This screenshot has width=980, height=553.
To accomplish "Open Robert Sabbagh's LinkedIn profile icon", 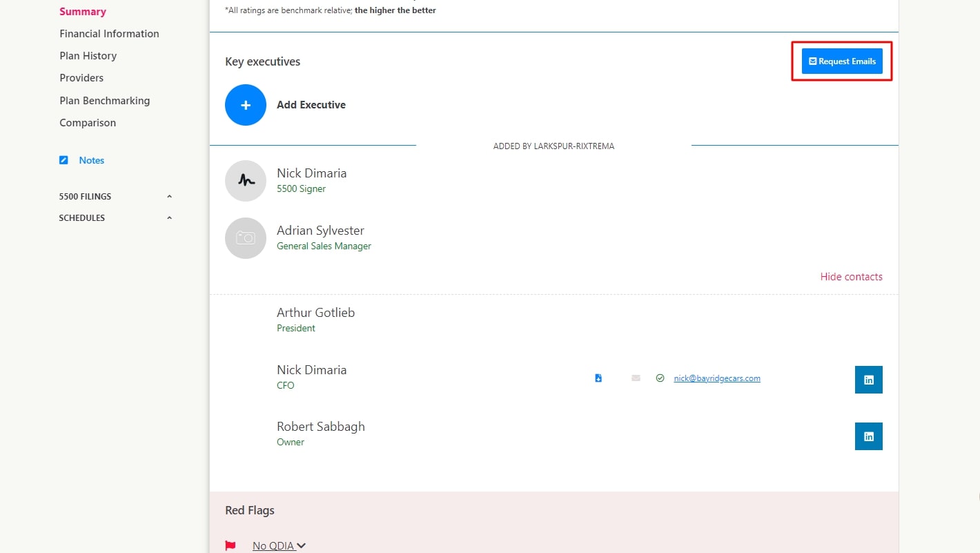I will tap(868, 436).
